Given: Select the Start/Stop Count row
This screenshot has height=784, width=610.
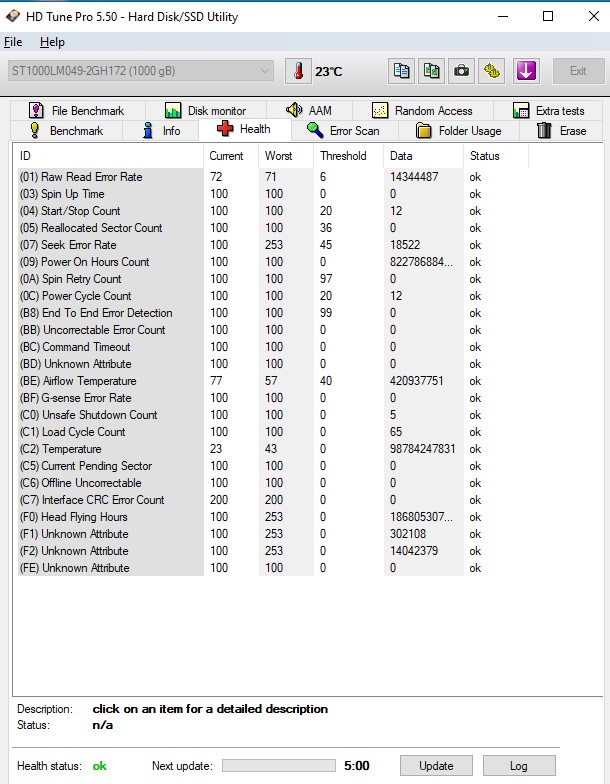Looking at the screenshot, I should click(x=273, y=210).
